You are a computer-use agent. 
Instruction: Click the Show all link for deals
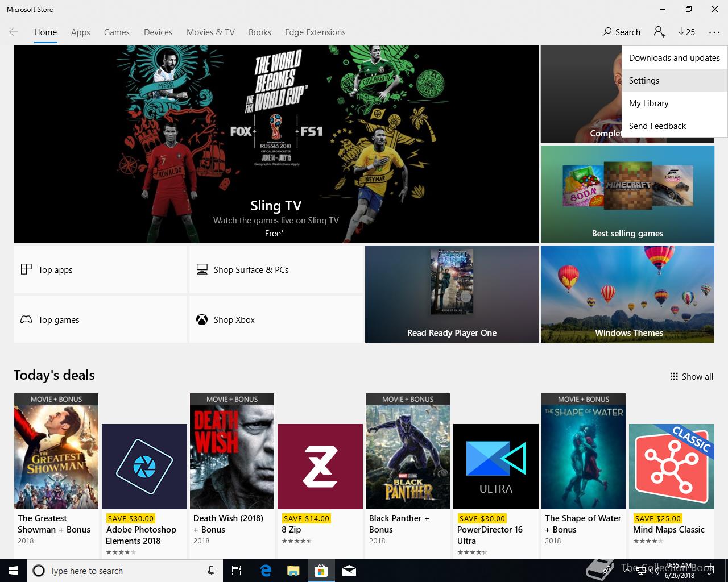point(692,376)
